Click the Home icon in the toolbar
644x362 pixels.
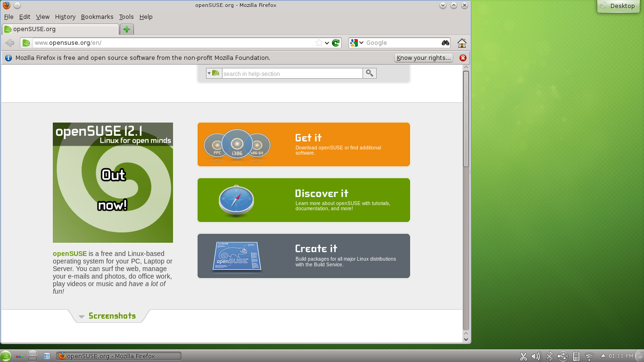(x=462, y=43)
